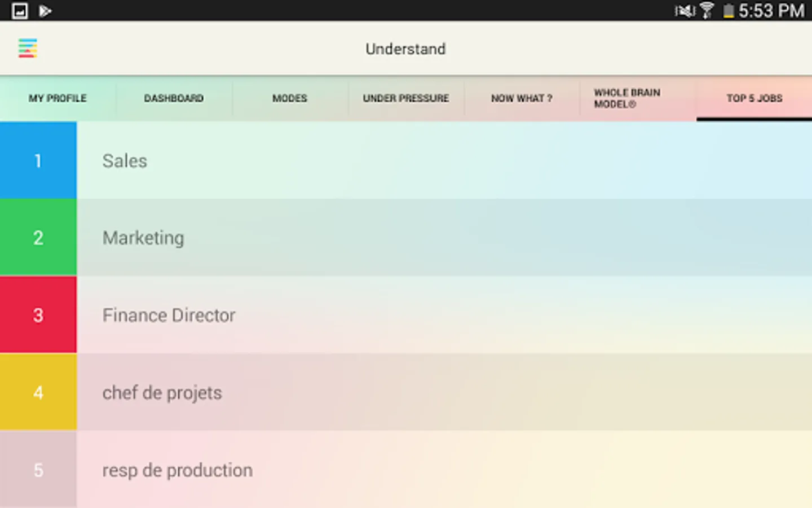Tap the battery status icon
The height and width of the screenshot is (508, 812).
[x=729, y=11]
